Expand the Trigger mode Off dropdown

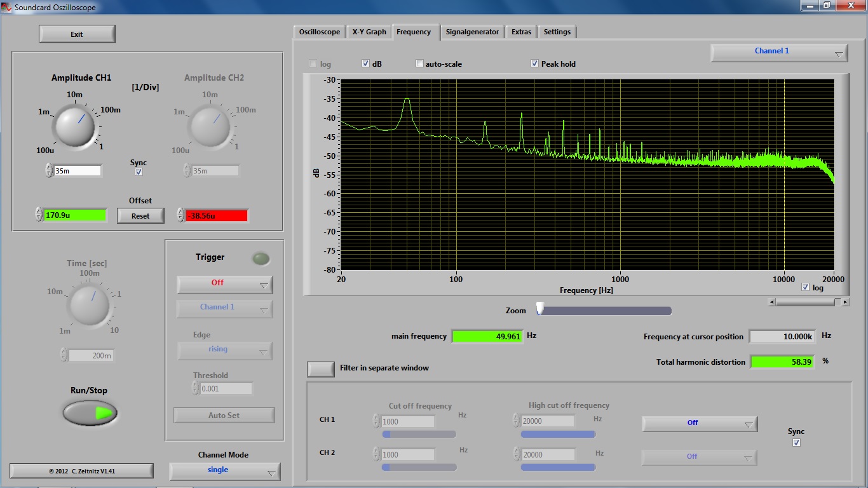pyautogui.click(x=224, y=284)
